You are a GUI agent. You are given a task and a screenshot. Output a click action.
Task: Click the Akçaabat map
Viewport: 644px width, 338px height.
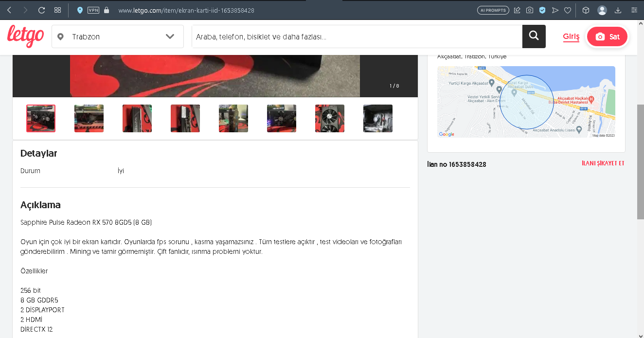pos(526,102)
